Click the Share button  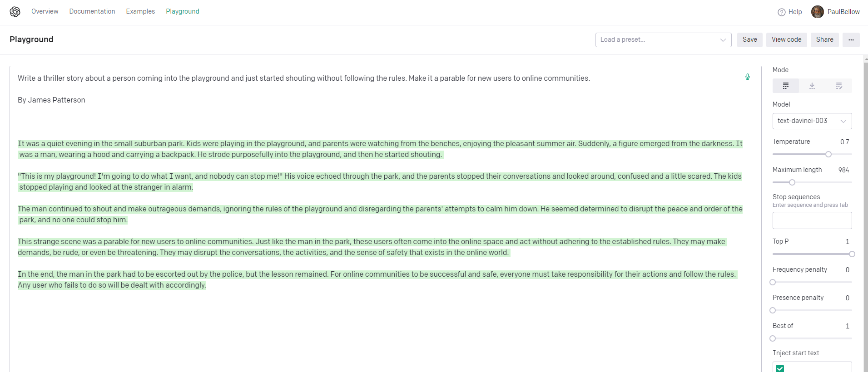point(825,40)
